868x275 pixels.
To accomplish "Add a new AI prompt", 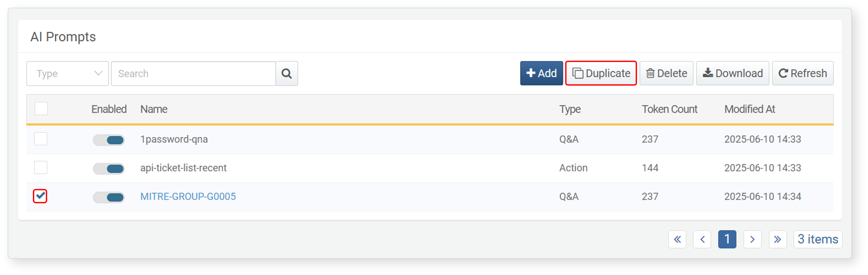I will point(541,73).
